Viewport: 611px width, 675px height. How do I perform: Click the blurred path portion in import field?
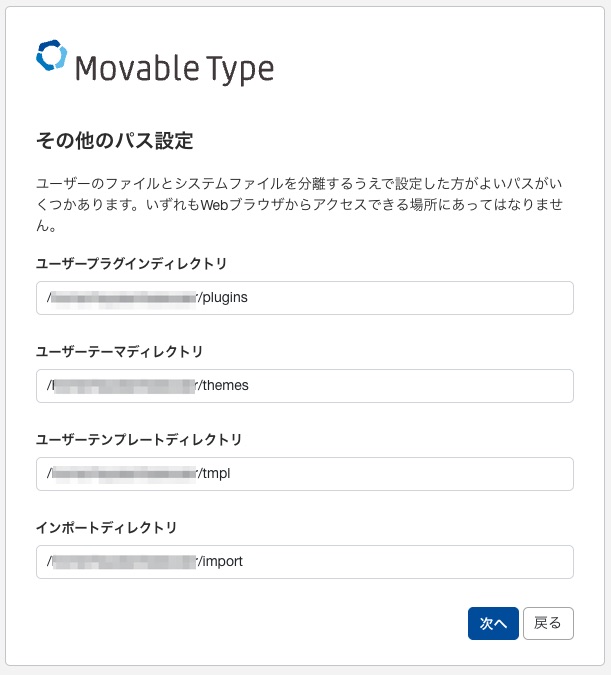124,562
